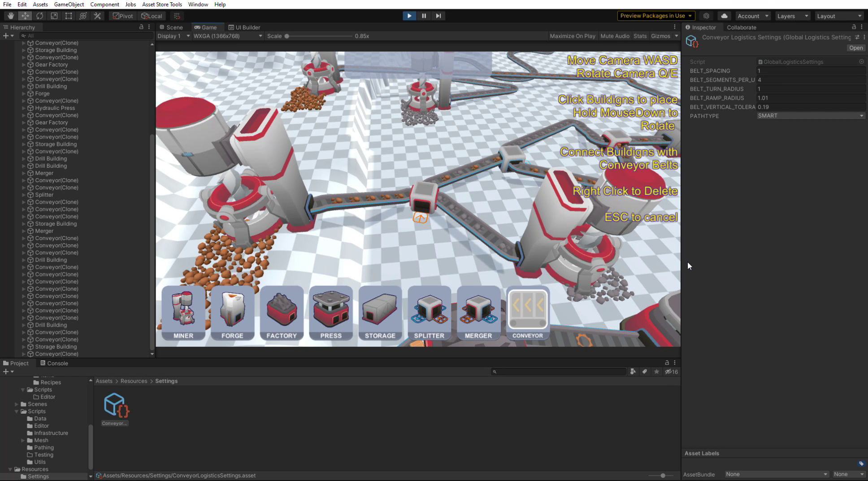Toggle Local handle rotation
The image size is (868, 481).
click(152, 16)
